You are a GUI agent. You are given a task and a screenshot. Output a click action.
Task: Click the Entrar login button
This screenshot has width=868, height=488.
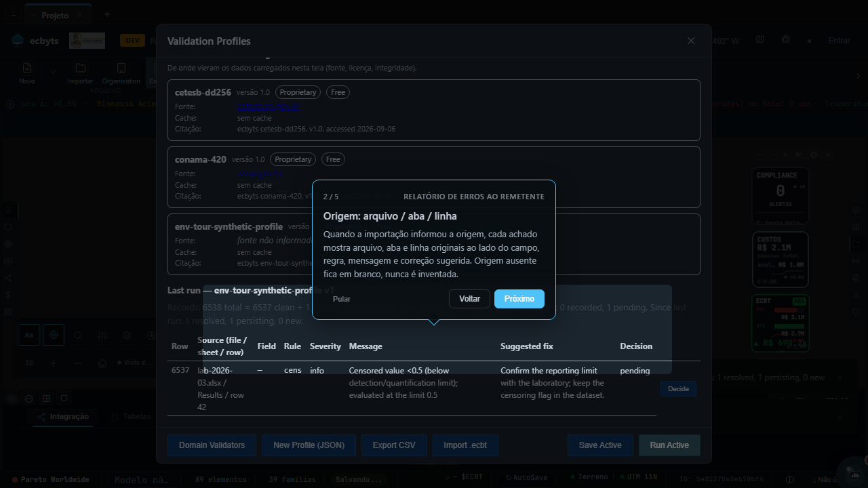(839, 41)
